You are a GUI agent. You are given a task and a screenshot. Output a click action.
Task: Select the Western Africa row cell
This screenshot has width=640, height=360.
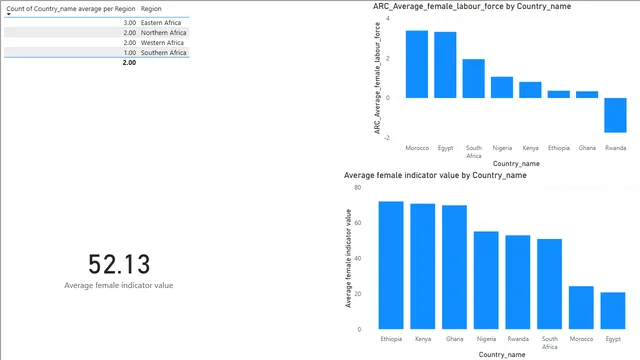click(162, 43)
